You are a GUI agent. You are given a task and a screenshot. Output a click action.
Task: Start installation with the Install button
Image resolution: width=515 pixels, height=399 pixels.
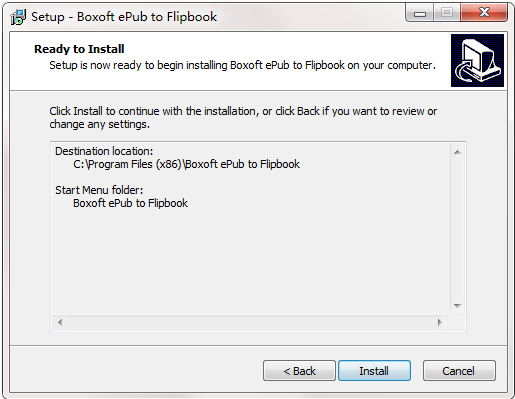tap(374, 371)
